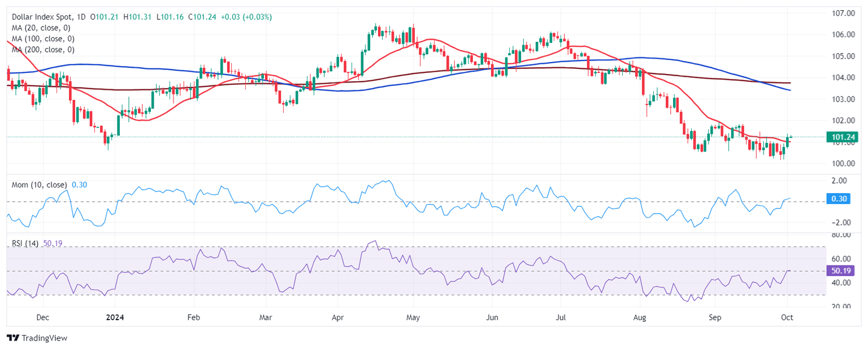The height and width of the screenshot is (349, 868).
Task: Click the Aug label on the time axis
Action: 640,317
